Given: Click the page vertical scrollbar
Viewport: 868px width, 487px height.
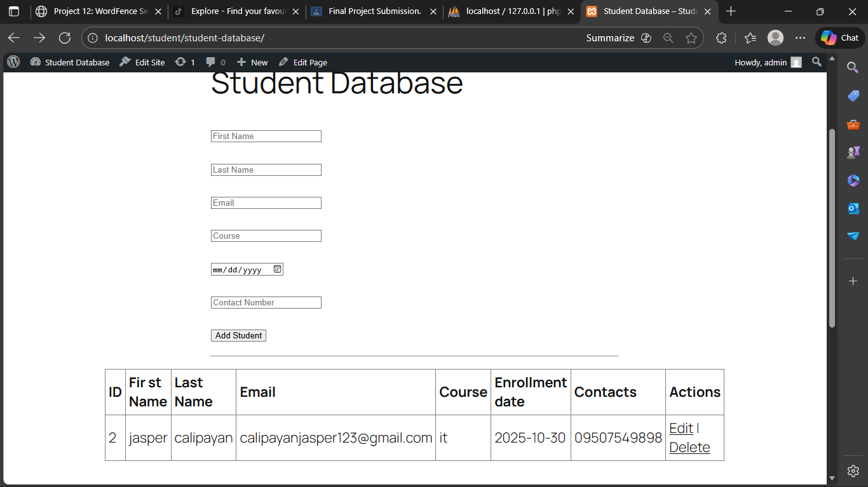Looking at the screenshot, I should coord(832,229).
